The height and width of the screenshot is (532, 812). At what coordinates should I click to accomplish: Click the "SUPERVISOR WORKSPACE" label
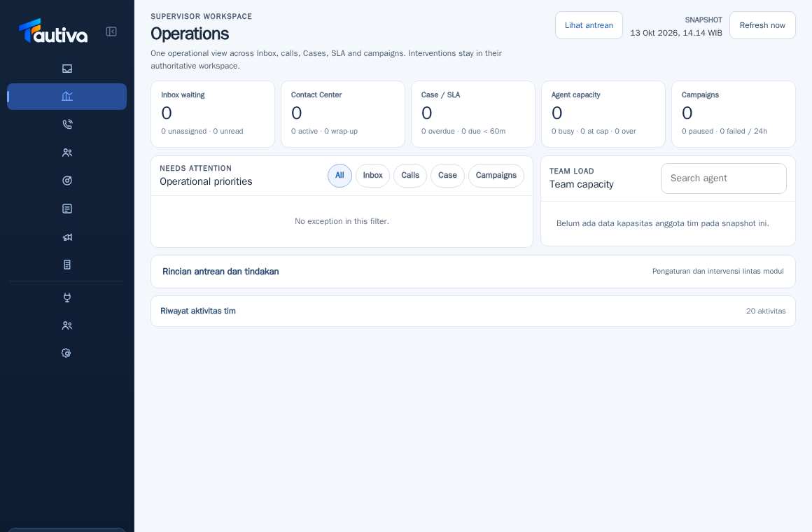(x=202, y=17)
